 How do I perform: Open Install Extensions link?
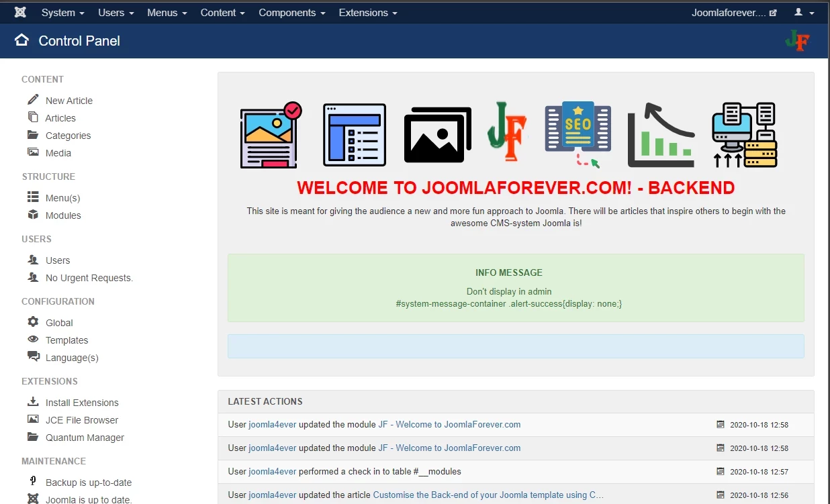[82, 403]
